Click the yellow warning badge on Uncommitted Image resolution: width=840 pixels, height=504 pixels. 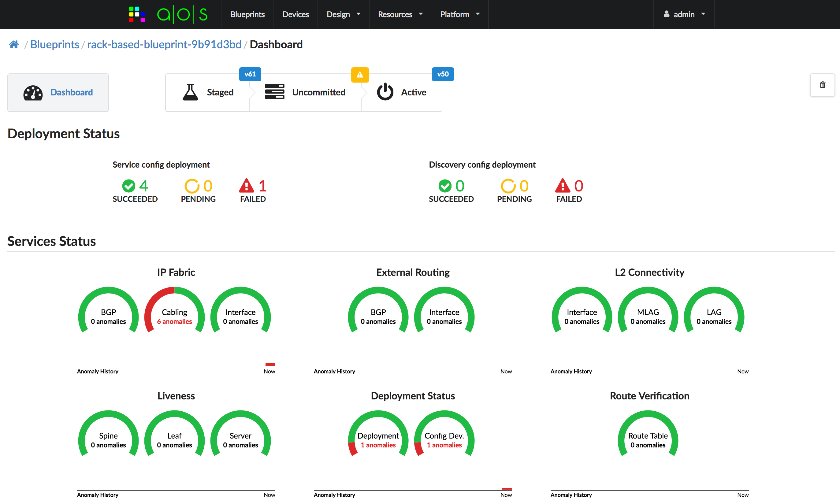(360, 75)
